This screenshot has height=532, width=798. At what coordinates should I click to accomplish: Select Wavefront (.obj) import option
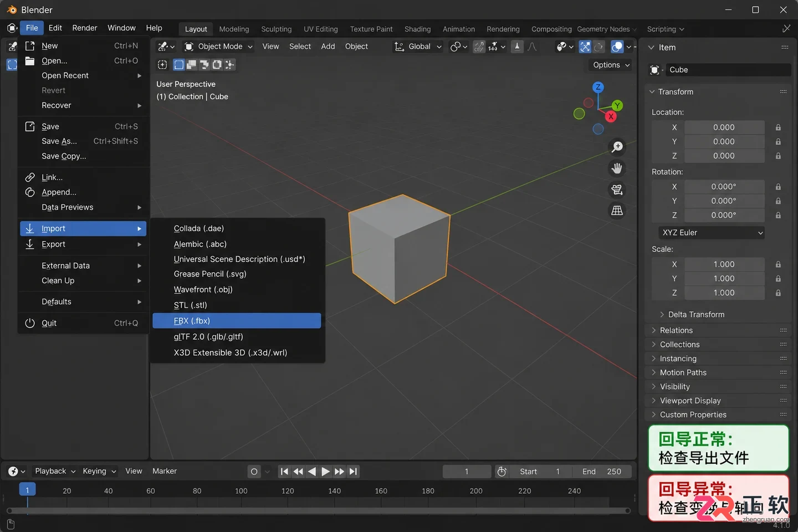coord(237,290)
